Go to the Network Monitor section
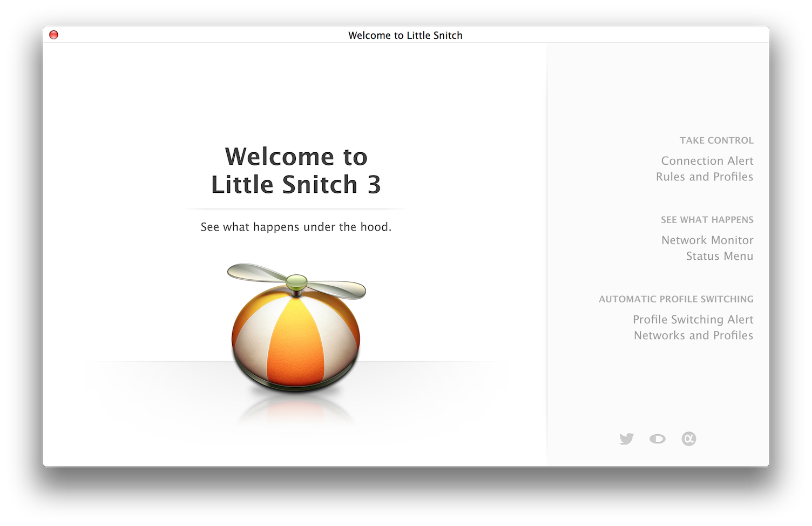 click(707, 240)
